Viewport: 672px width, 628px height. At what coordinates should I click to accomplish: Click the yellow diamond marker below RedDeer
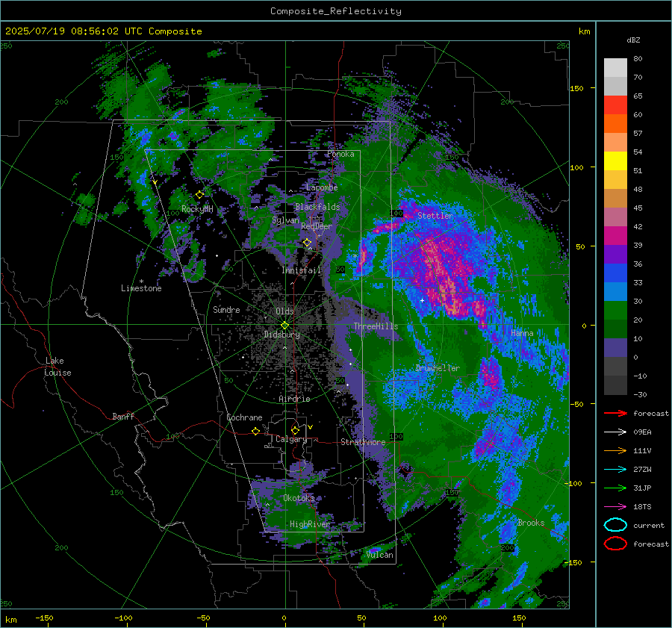307,243
